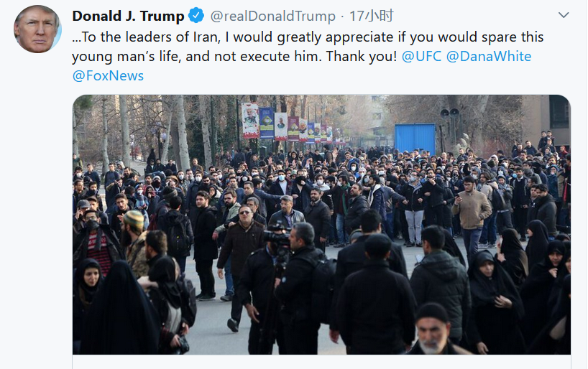Go to the @FoxNews mention
The height and width of the screenshot is (369, 588).
tap(108, 75)
